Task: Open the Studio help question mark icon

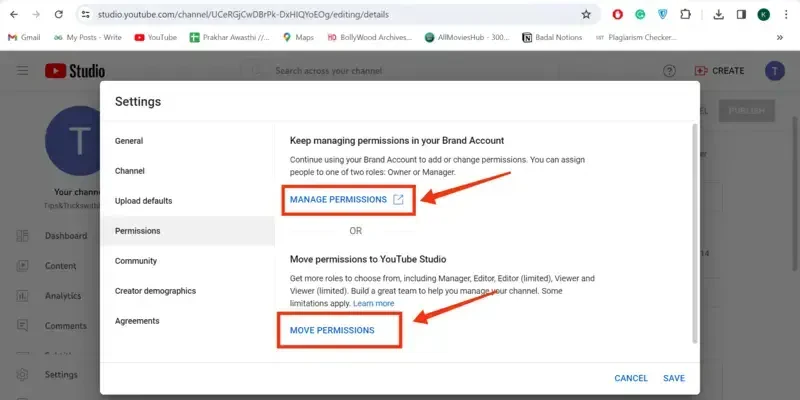Action: (x=669, y=71)
